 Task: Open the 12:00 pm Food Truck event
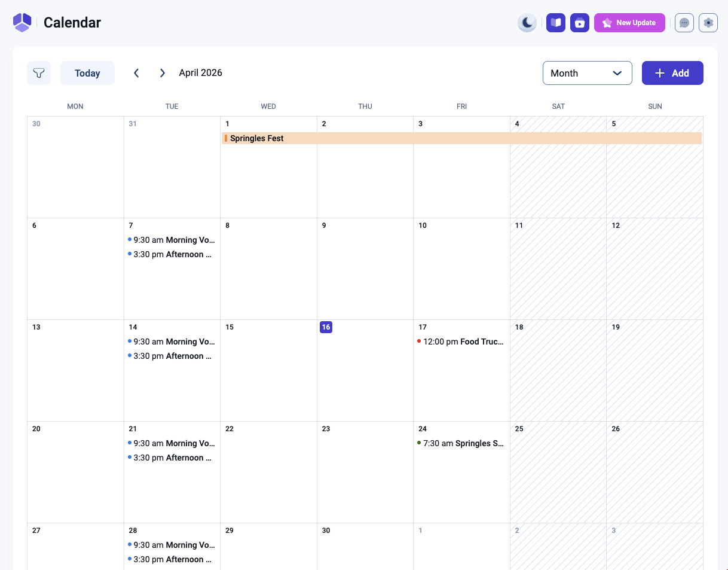click(x=461, y=342)
